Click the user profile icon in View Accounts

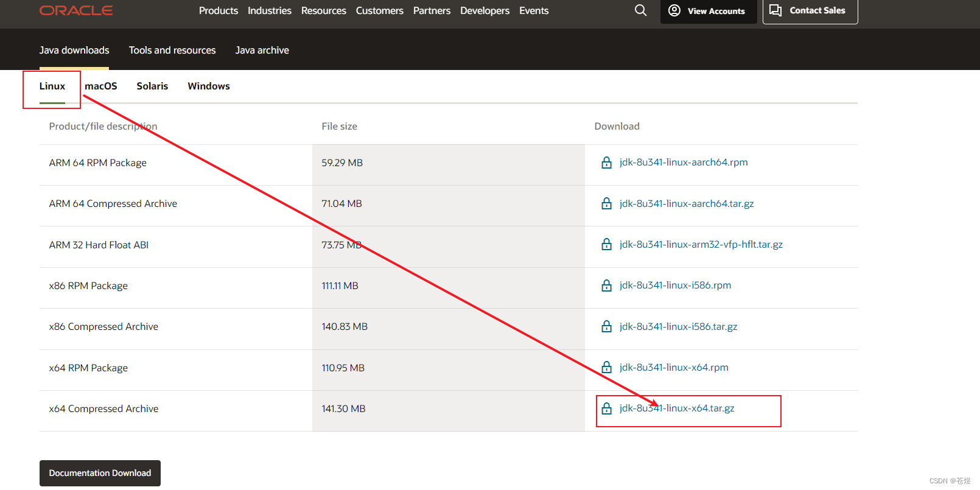coord(674,10)
